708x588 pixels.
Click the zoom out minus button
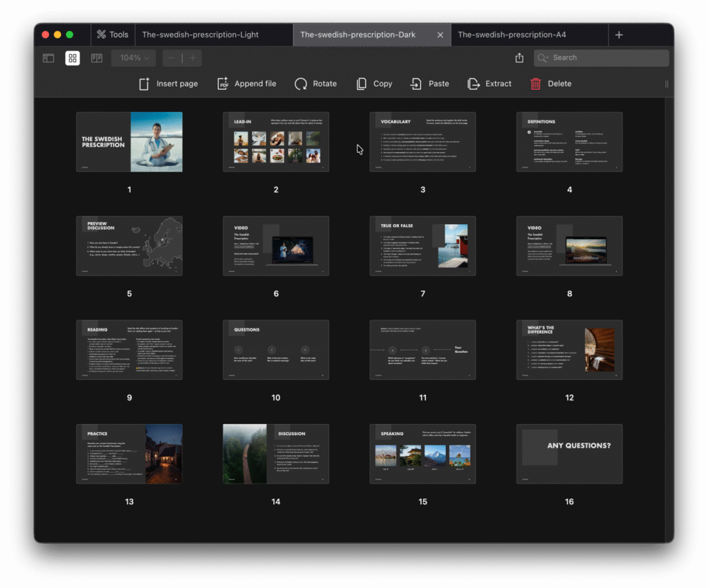[x=172, y=58]
